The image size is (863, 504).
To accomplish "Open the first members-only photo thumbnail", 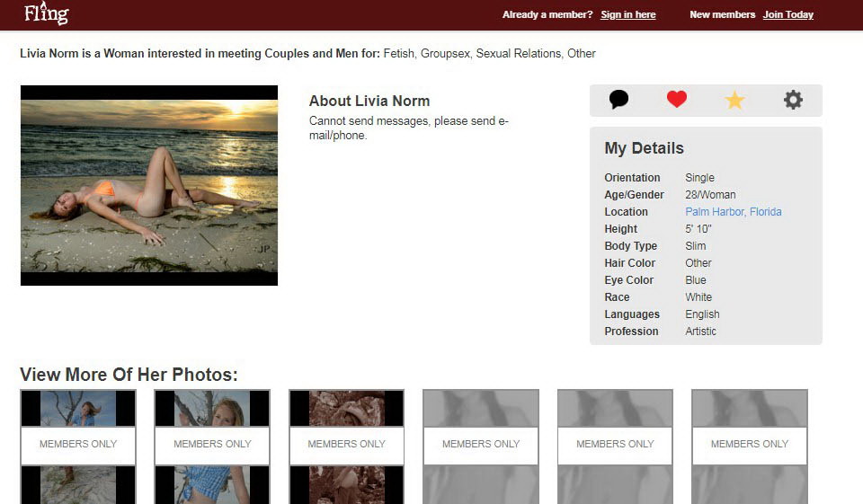I will 78,446.
